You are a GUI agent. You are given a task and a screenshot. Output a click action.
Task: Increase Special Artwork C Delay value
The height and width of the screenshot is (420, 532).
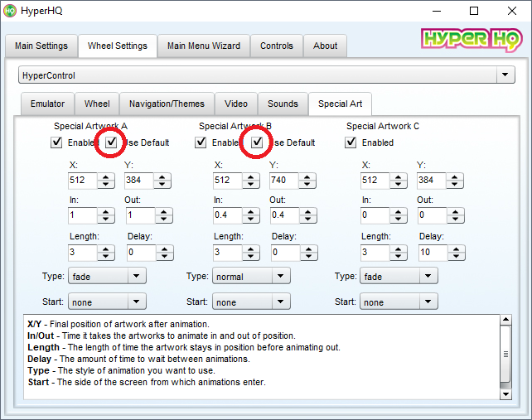click(452, 249)
